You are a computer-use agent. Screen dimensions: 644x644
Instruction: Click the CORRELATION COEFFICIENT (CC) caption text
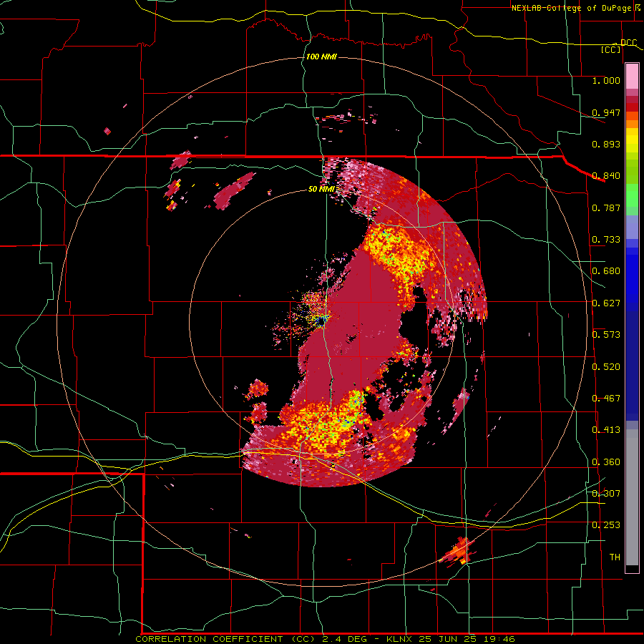point(225,639)
